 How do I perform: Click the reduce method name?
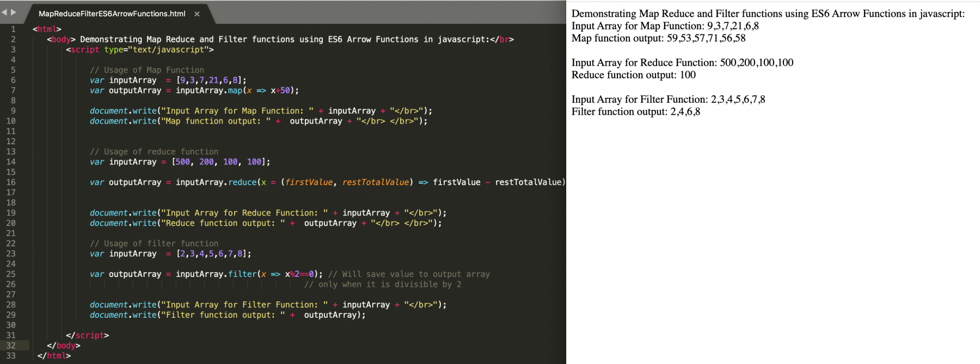pyautogui.click(x=242, y=182)
